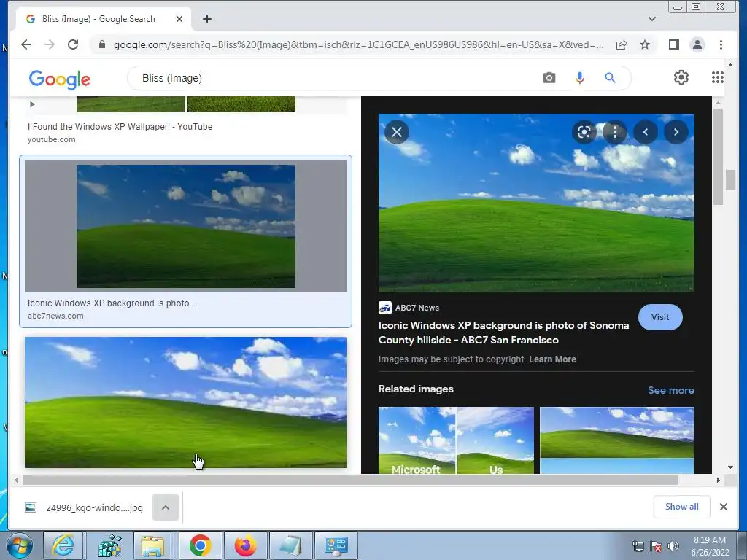Click the Visit button
The image size is (747, 560).
[x=660, y=317]
